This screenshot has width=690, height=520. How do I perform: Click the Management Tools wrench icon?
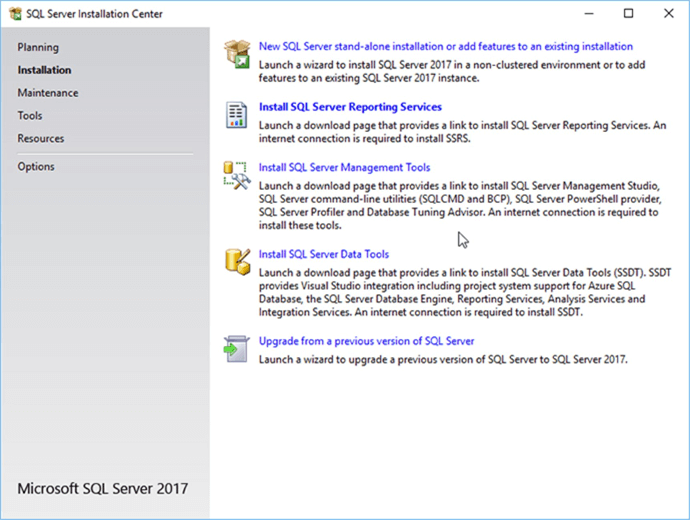(x=237, y=176)
